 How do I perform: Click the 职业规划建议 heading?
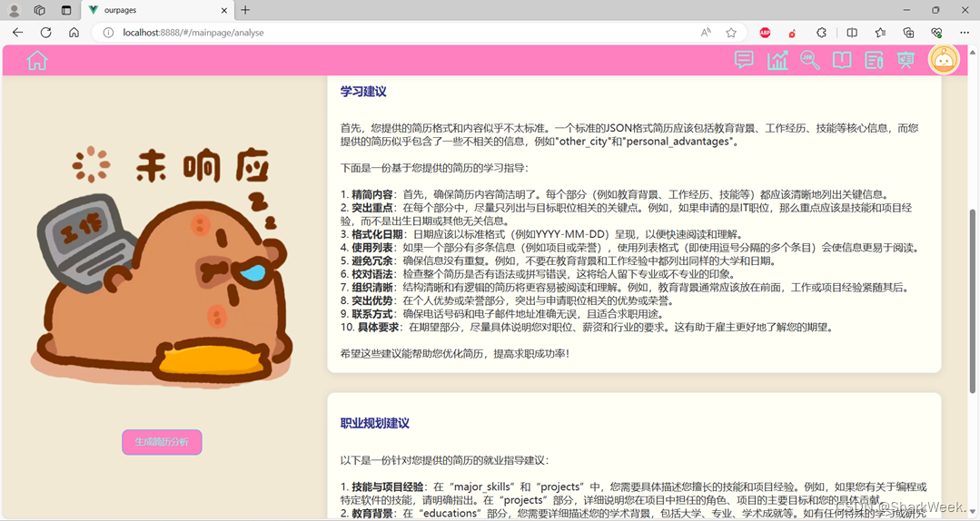[375, 423]
